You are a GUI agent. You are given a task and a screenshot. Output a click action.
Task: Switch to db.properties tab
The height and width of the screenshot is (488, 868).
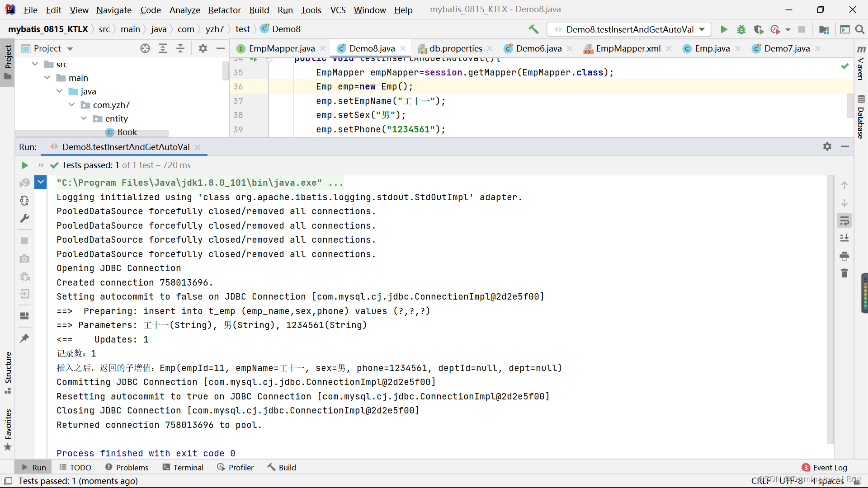point(456,48)
